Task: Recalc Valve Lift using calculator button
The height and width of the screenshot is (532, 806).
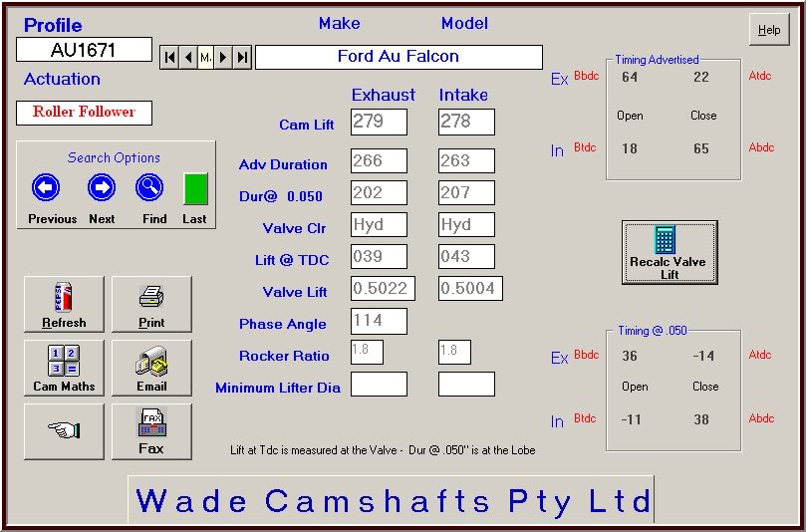Action: click(668, 252)
